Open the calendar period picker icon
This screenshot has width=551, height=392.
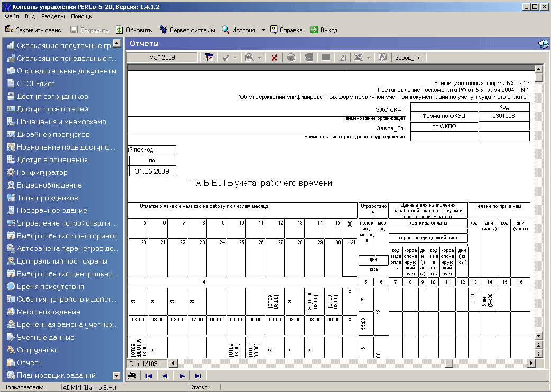point(209,58)
